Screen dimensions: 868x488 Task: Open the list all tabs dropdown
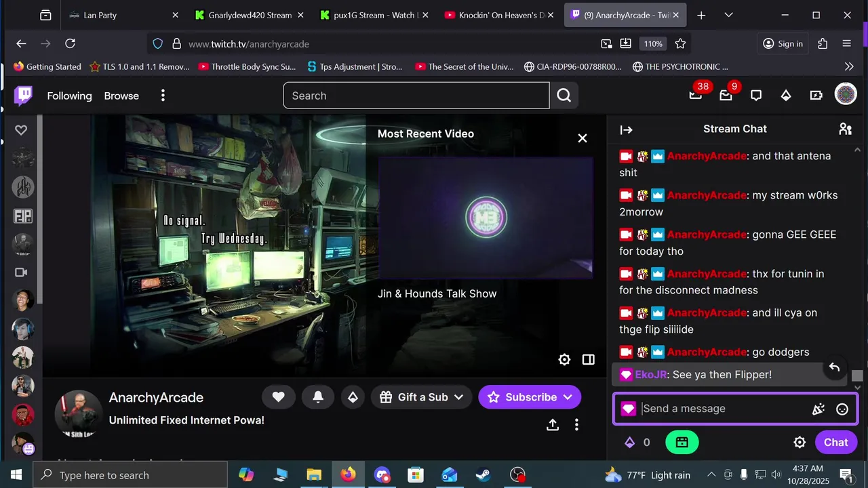tap(728, 15)
